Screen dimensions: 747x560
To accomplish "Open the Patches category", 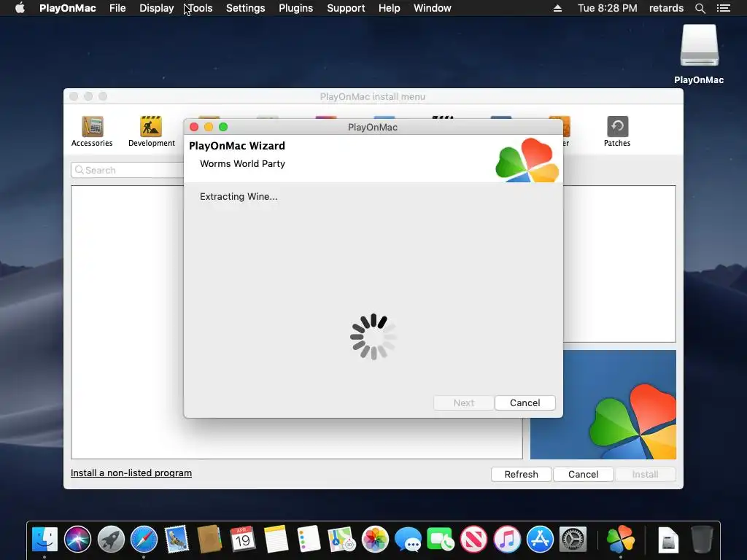I will coord(617,131).
